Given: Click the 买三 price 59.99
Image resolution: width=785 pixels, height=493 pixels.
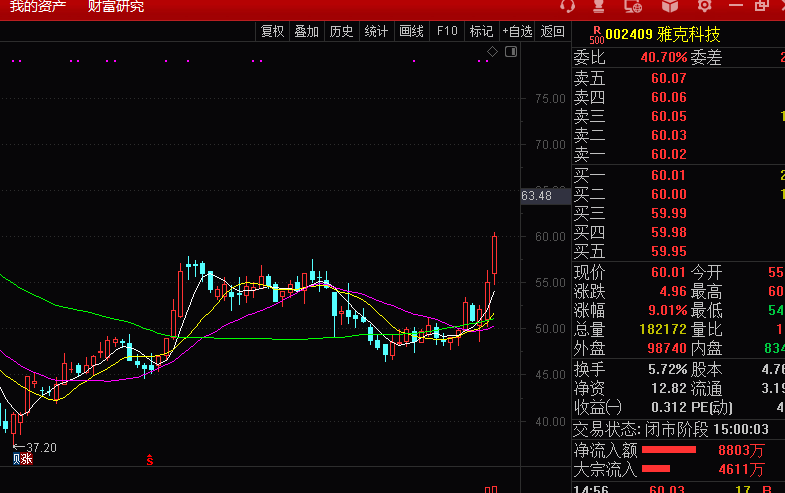Looking at the screenshot, I should click(x=669, y=213).
